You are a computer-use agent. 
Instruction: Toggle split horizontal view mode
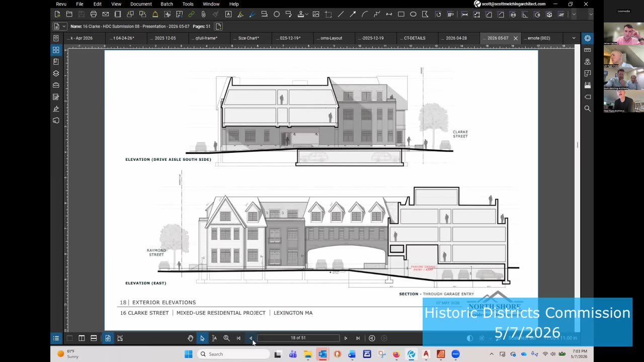point(94,338)
